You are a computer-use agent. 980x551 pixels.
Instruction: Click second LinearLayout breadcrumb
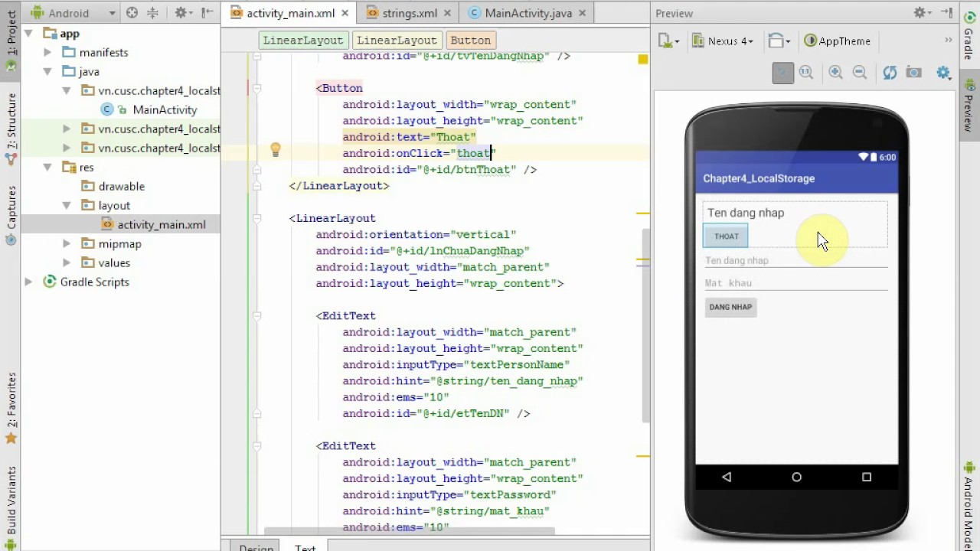397,41
